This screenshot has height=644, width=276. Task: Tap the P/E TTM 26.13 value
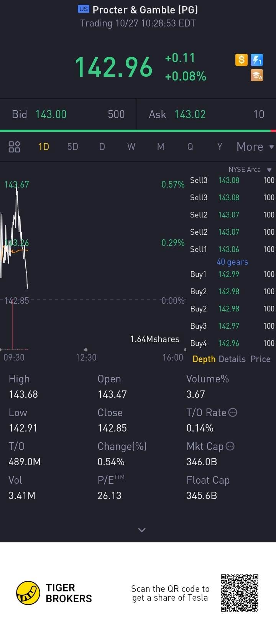tap(109, 496)
